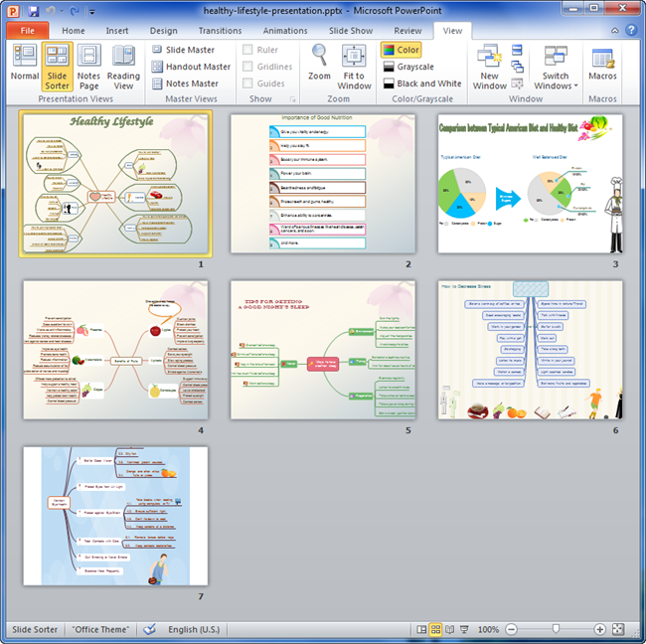The image size is (646, 644).
Task: Click the Cascade windows icon
Action: click(x=517, y=67)
